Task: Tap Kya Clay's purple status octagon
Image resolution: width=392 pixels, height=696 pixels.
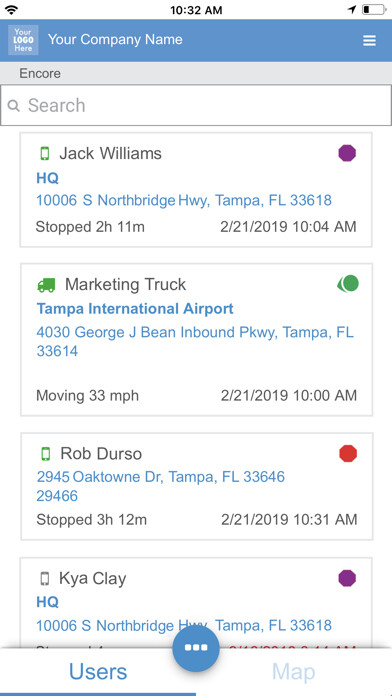Action: 347,578
